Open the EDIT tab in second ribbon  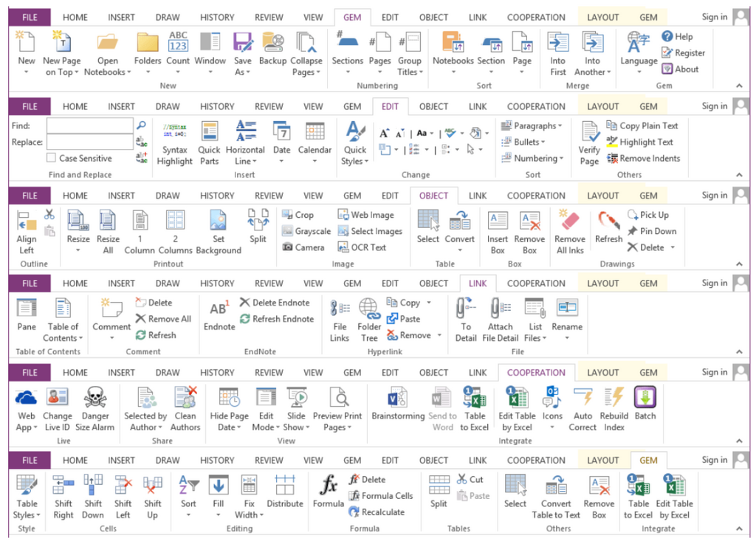pyautogui.click(x=390, y=106)
